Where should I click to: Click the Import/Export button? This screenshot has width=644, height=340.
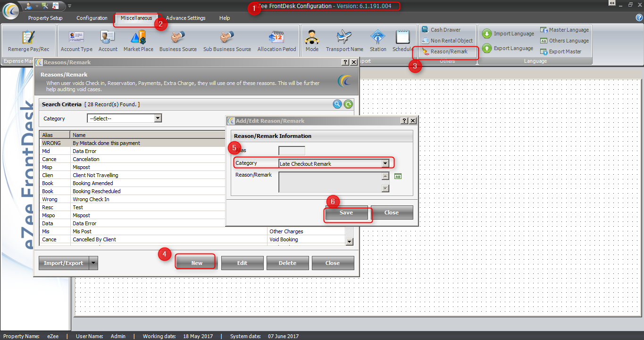pos(64,263)
